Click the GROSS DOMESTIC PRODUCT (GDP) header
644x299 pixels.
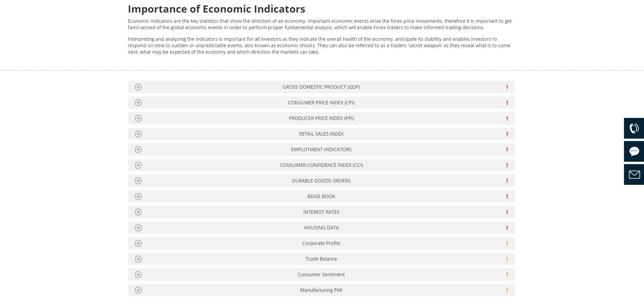pyautogui.click(x=321, y=87)
